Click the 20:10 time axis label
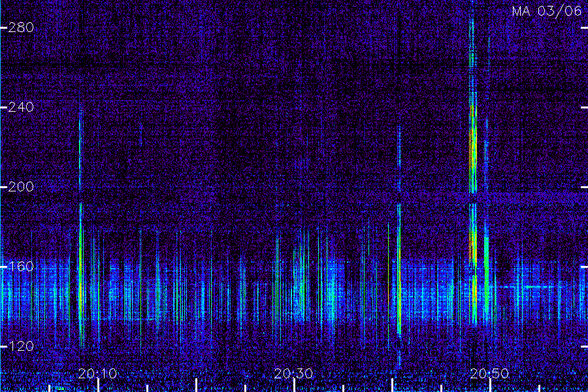588x392 pixels. pyautogui.click(x=97, y=374)
